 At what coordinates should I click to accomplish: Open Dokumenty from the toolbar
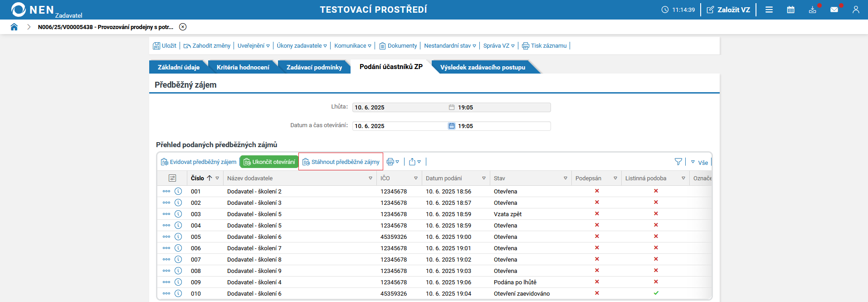pos(398,45)
